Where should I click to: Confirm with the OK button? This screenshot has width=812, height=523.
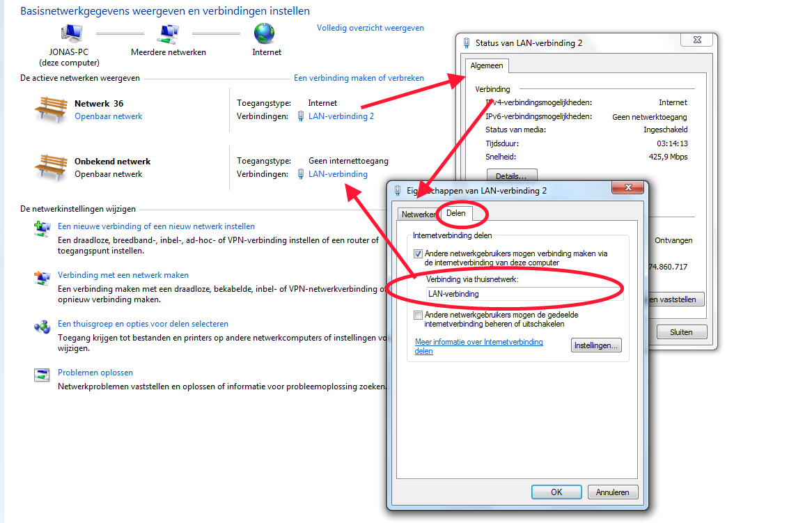pos(556,492)
